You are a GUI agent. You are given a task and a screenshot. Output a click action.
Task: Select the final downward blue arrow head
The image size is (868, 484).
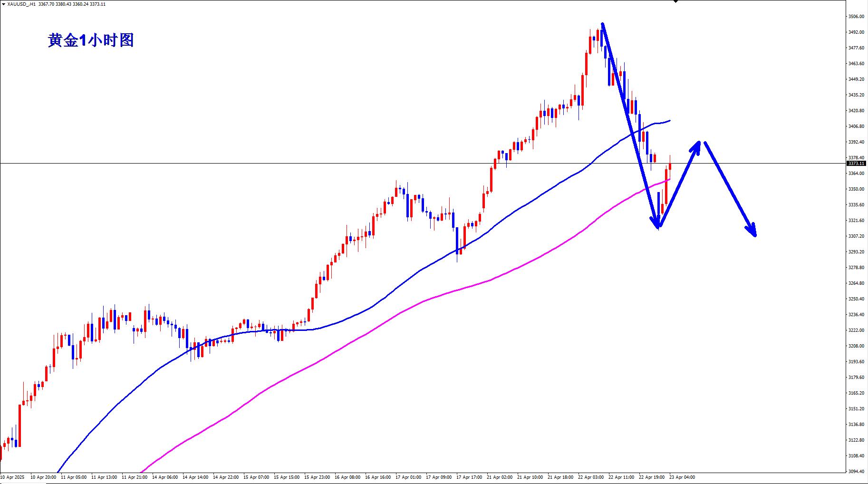point(752,231)
